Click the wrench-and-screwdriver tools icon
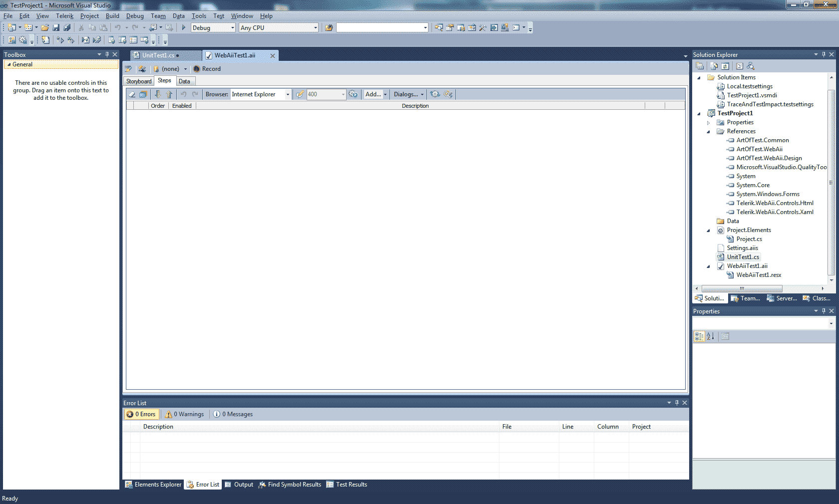 pos(482,28)
